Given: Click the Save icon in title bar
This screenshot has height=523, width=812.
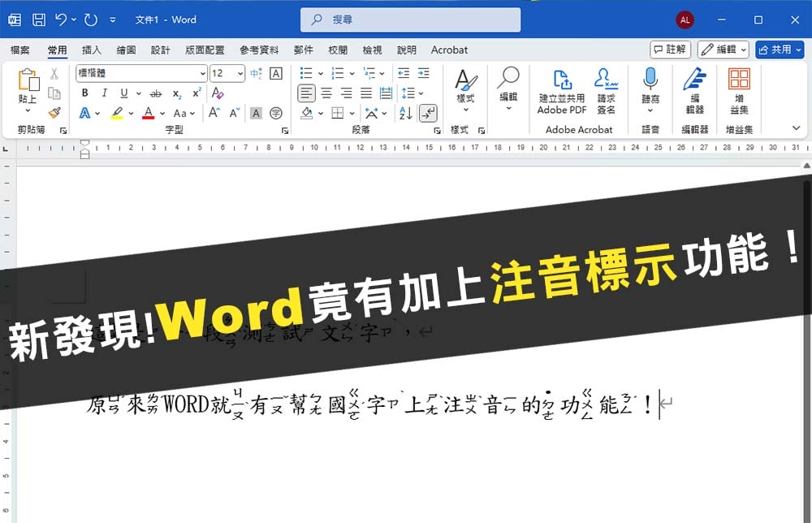Looking at the screenshot, I should pyautogui.click(x=39, y=19).
